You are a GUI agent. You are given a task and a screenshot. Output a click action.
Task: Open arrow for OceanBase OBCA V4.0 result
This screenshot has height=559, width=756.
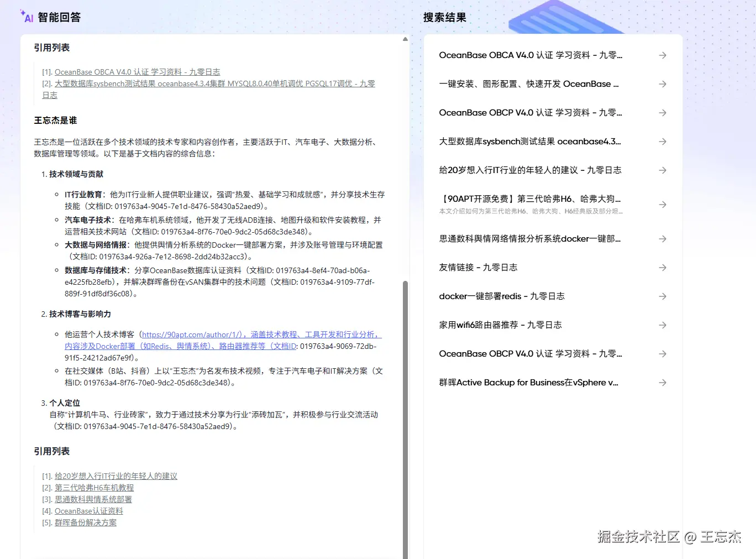[x=663, y=55]
